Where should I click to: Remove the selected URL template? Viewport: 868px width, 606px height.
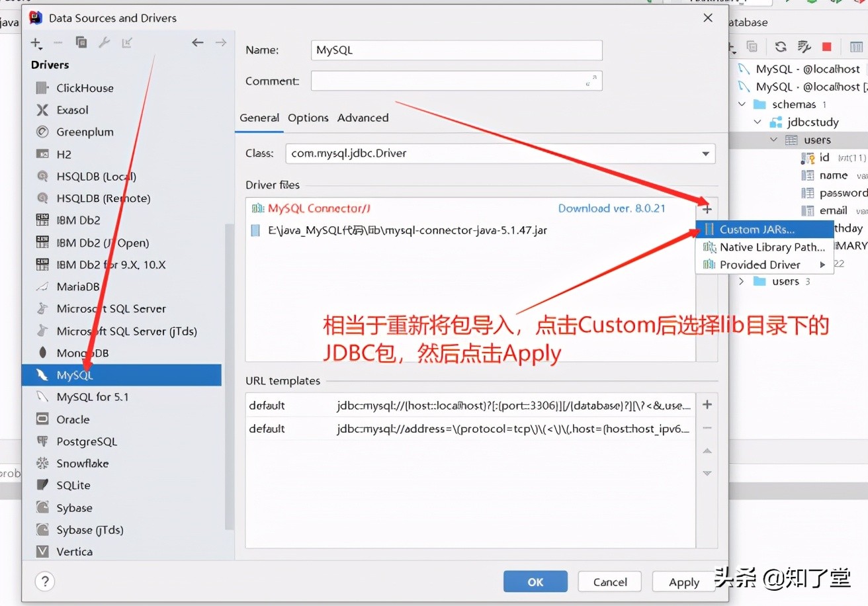tap(707, 428)
